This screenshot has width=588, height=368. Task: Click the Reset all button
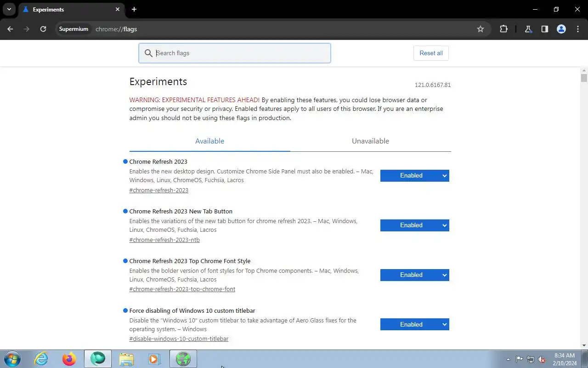pos(431,53)
